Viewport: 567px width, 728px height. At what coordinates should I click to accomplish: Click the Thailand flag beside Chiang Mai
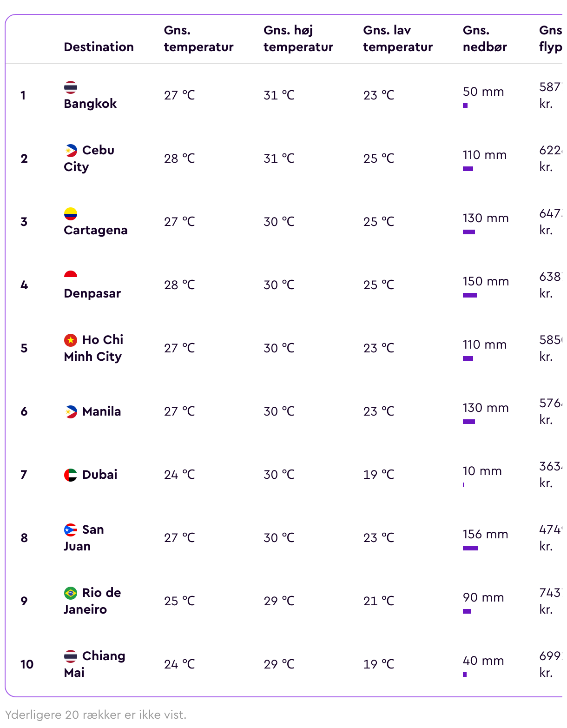71,656
